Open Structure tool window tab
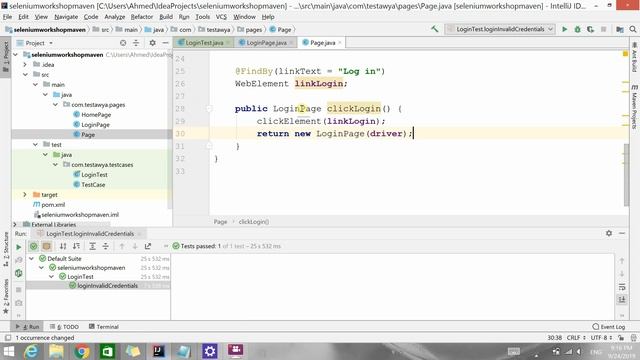This screenshot has height=360, width=640. tap(6, 249)
